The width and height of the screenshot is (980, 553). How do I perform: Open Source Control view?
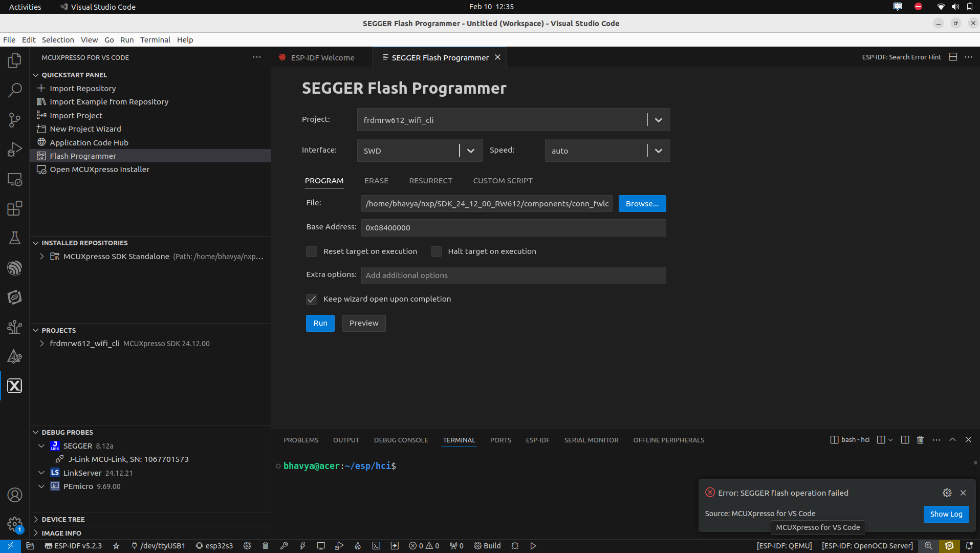(x=15, y=120)
